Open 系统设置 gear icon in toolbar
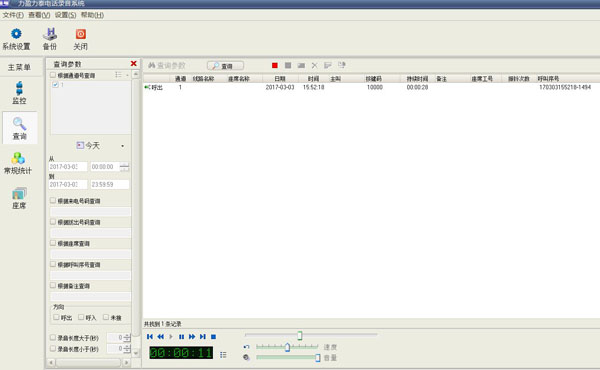 point(16,34)
